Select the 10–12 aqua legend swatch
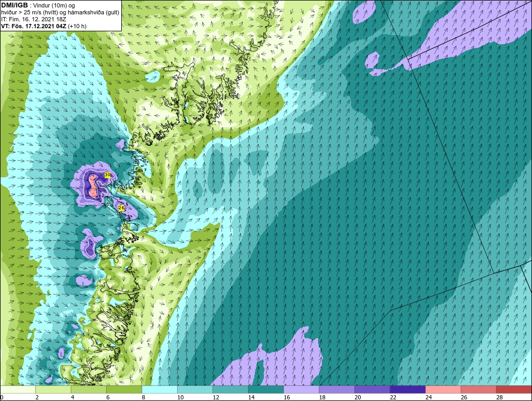This screenshot has height=401, width=532. pos(195,389)
